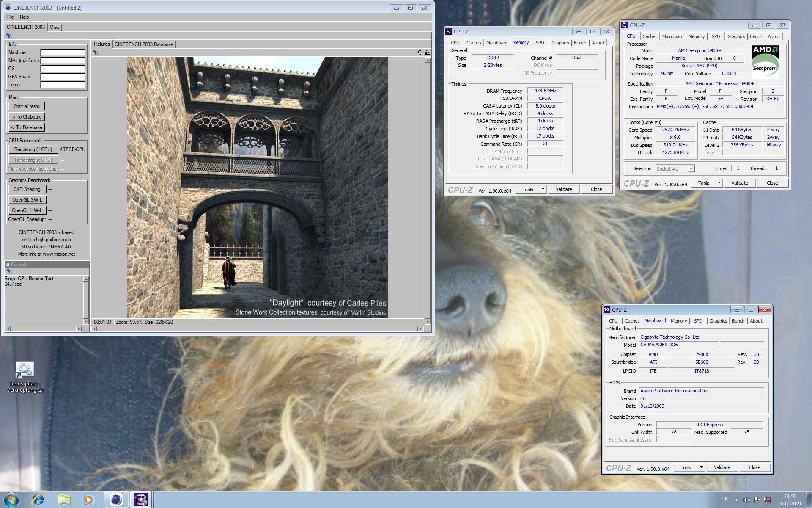Viewport: 812px width, 508px height.
Task: Click the To Clipboard button
Action: (x=26, y=117)
